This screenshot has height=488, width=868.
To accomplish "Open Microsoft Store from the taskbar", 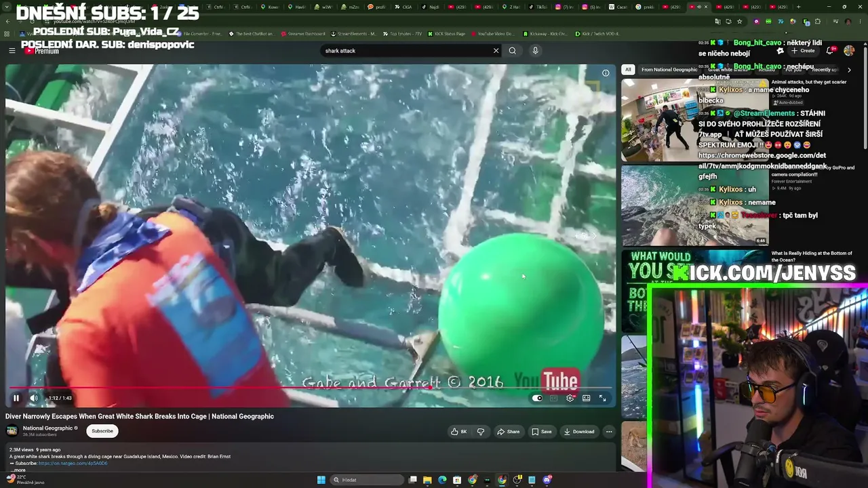I will tap(457, 480).
